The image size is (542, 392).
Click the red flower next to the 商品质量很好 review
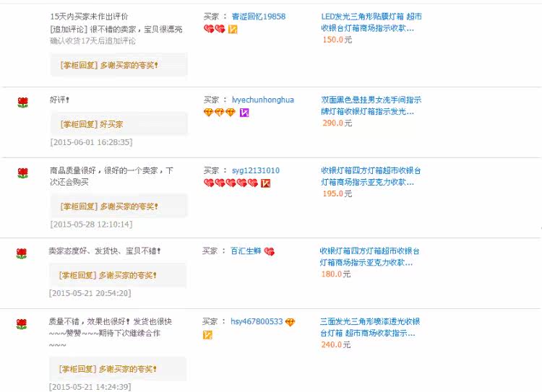point(22,173)
